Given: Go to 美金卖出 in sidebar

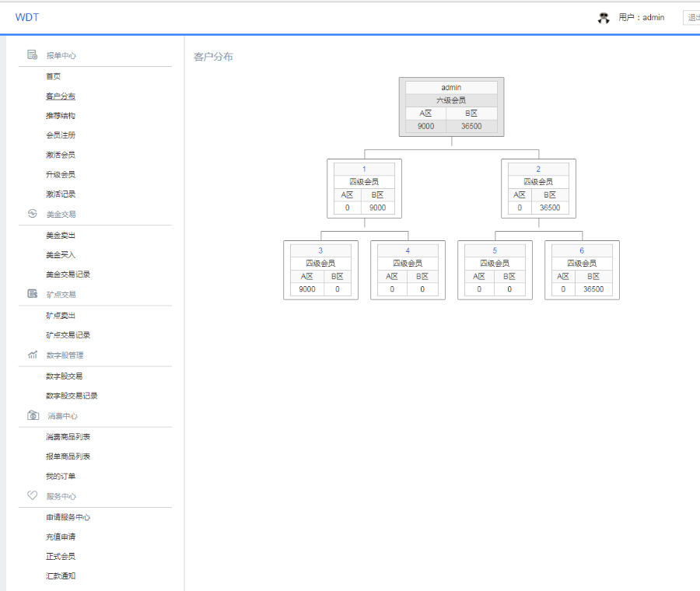Looking at the screenshot, I should click(x=60, y=236).
